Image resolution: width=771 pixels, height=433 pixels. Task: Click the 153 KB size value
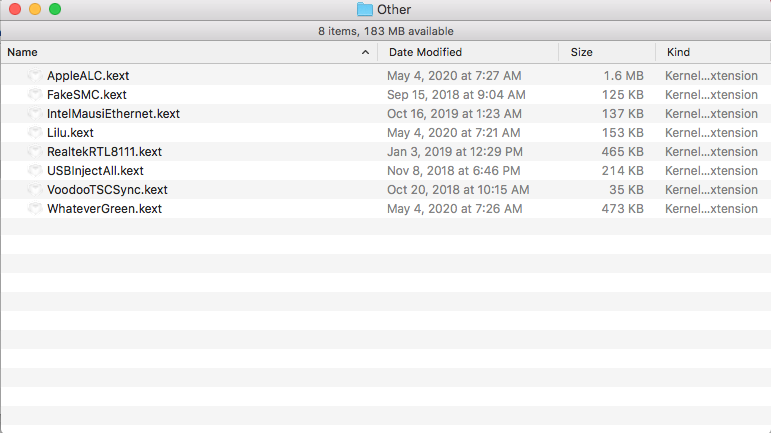pos(623,133)
